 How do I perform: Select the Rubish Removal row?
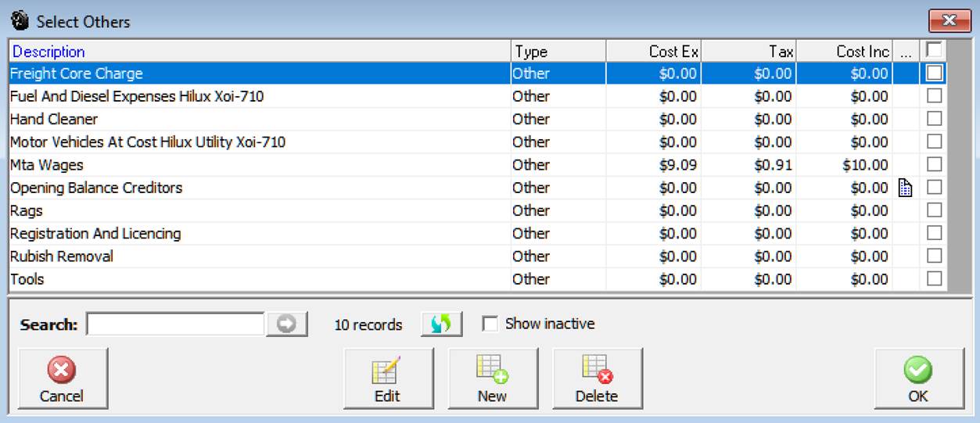point(61,256)
